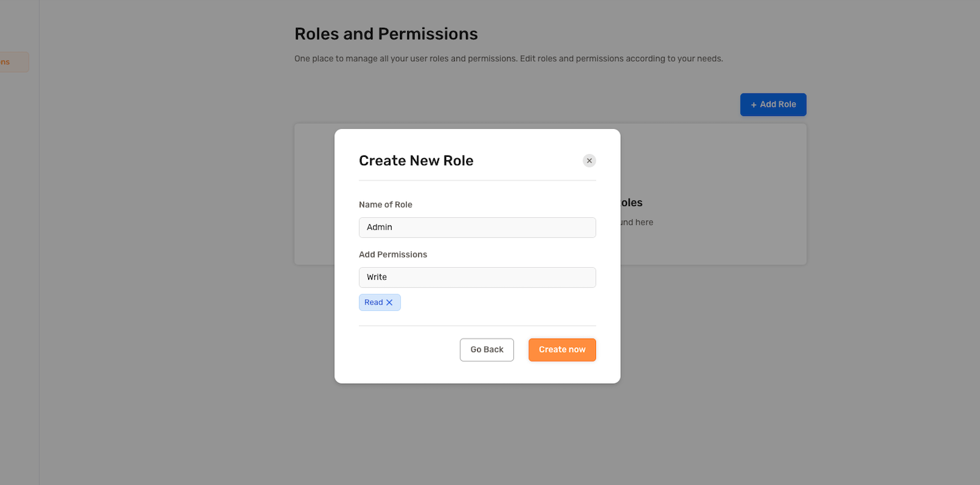This screenshot has width=980, height=485.
Task: Select the Read permission chip label
Action: coord(374,303)
